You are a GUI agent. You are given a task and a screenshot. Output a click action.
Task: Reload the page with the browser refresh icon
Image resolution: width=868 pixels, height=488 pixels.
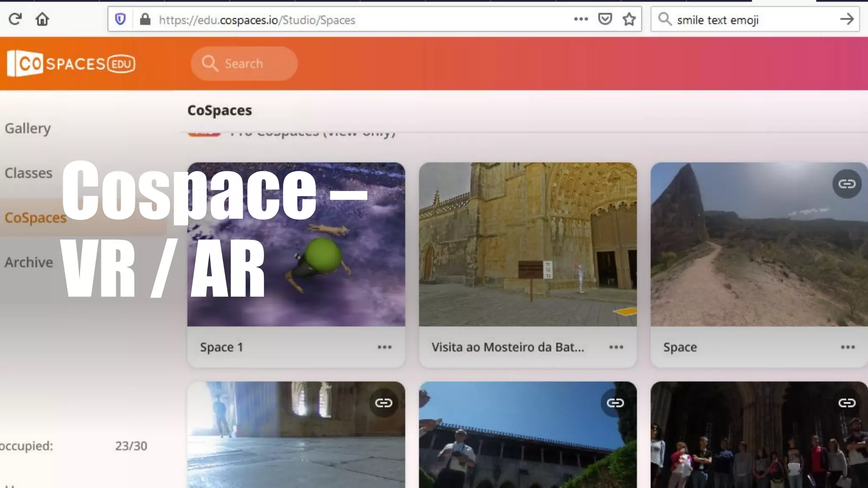click(x=15, y=19)
